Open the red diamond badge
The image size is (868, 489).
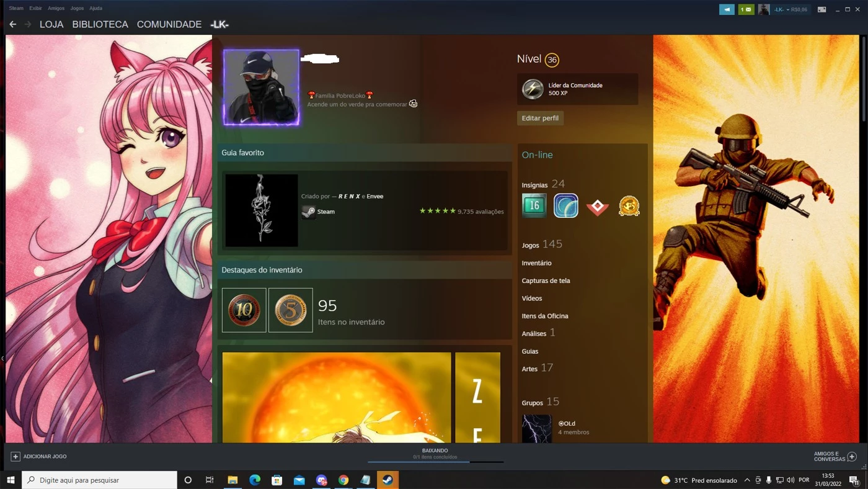click(x=597, y=207)
